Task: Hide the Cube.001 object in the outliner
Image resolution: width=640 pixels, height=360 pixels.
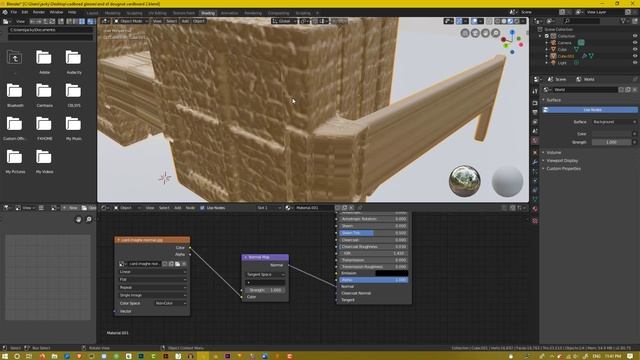Action: tap(635, 56)
